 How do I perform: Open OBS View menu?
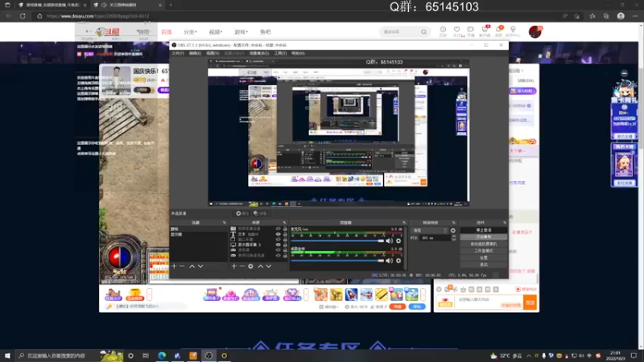[x=213, y=53]
